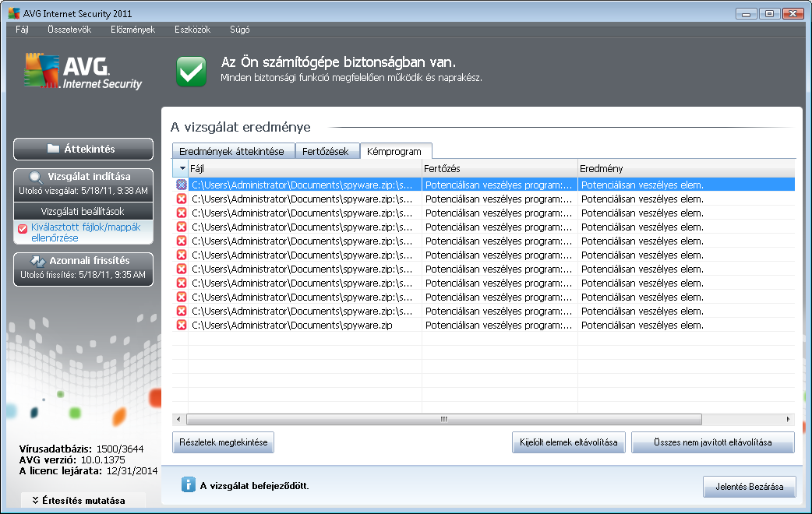Image resolution: width=812 pixels, height=514 pixels.
Task: Click 'A vizsgálat eredménye' heading
Action: coord(241,127)
